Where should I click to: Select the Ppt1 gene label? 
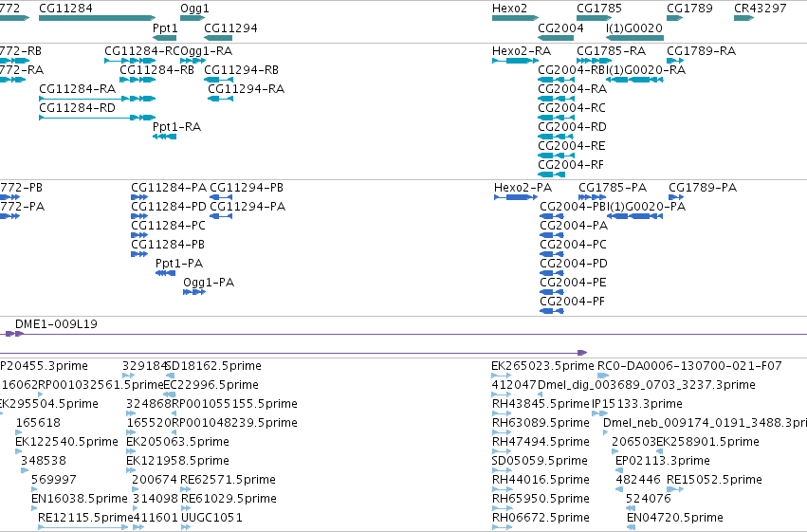pyautogui.click(x=165, y=28)
